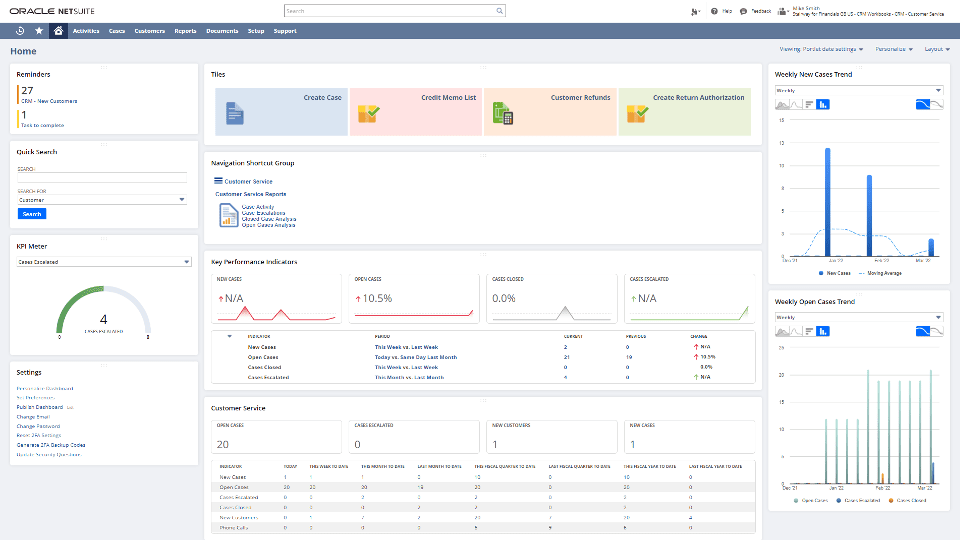Switch Open Cases Trend to column chart

(x=823, y=331)
